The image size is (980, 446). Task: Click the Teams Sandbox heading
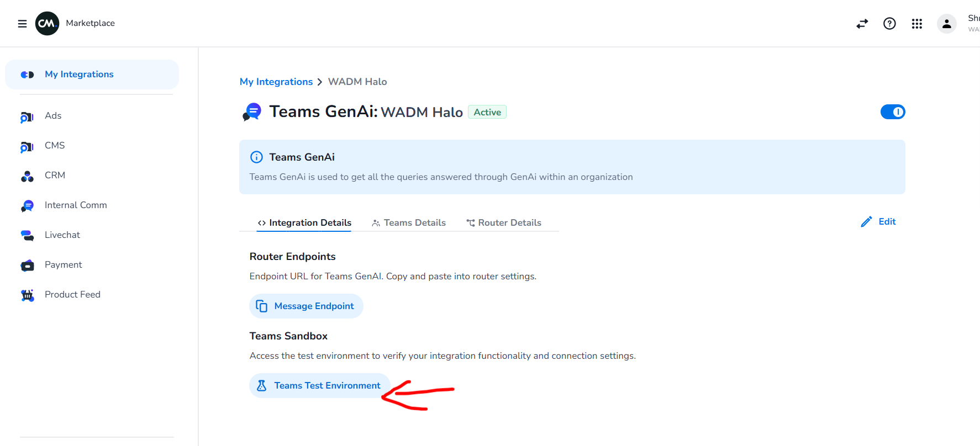288,336
